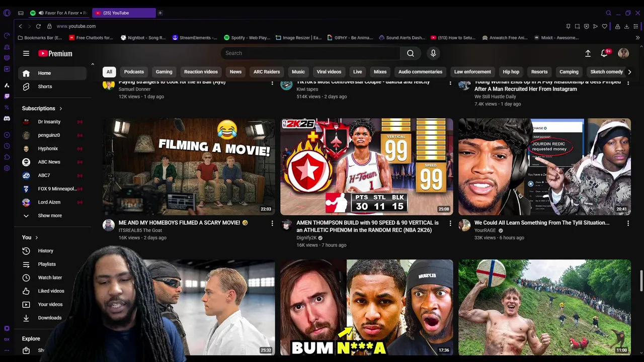
Task: Open the ad blocker shield icon
Action: point(586,26)
